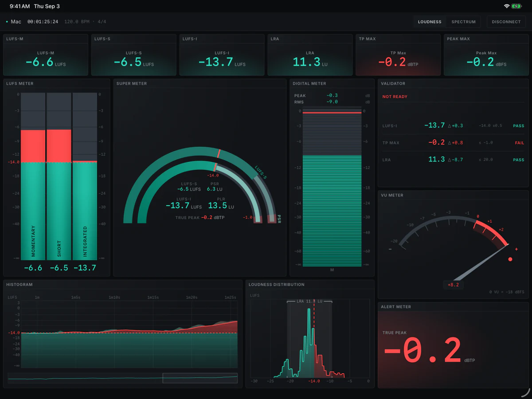Click the 1m5s time label in histogram

click(x=76, y=297)
